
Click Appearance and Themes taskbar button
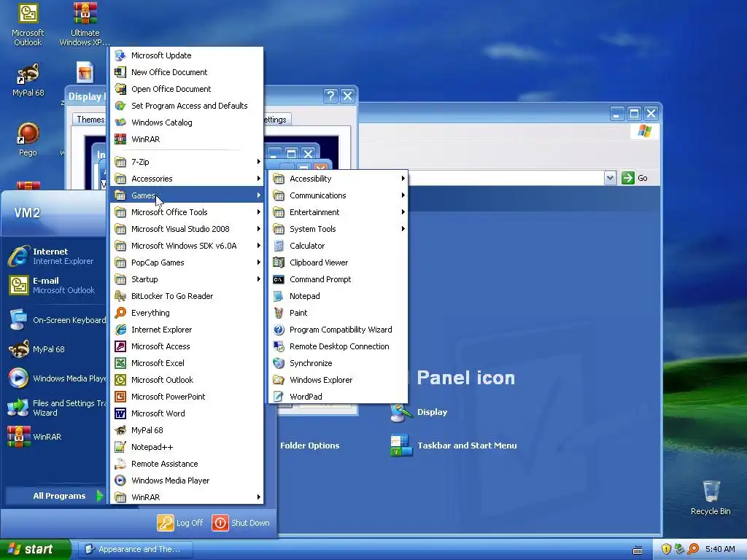coord(135,549)
